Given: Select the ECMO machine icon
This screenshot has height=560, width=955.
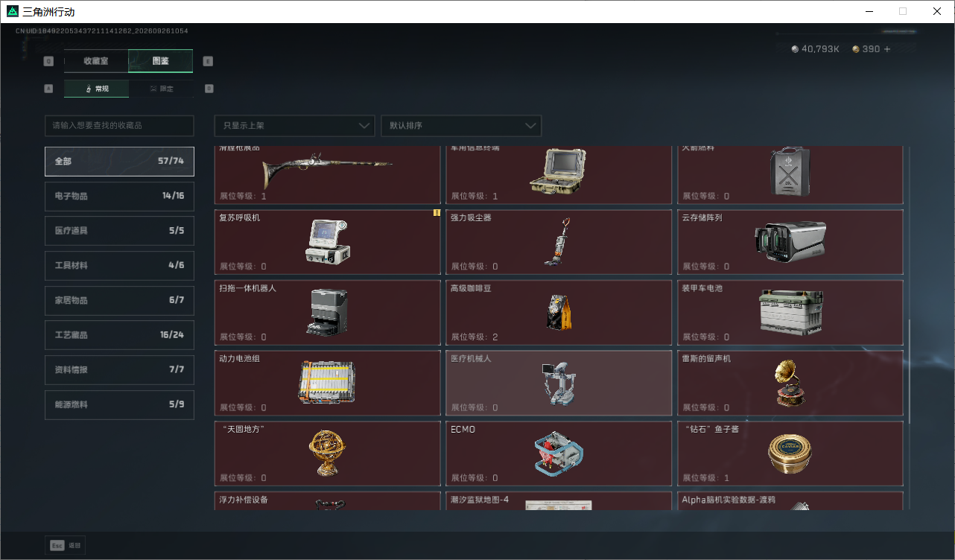Looking at the screenshot, I should click(x=559, y=453).
